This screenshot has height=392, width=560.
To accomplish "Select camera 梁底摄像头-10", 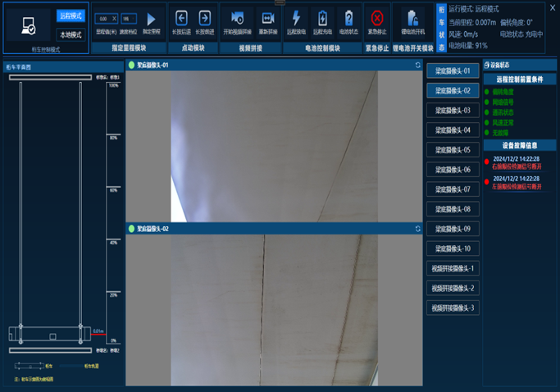I will (453, 248).
